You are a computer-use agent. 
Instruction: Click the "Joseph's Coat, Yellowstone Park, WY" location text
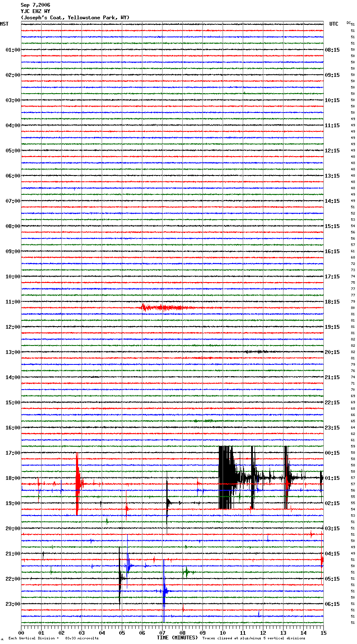coord(75,18)
